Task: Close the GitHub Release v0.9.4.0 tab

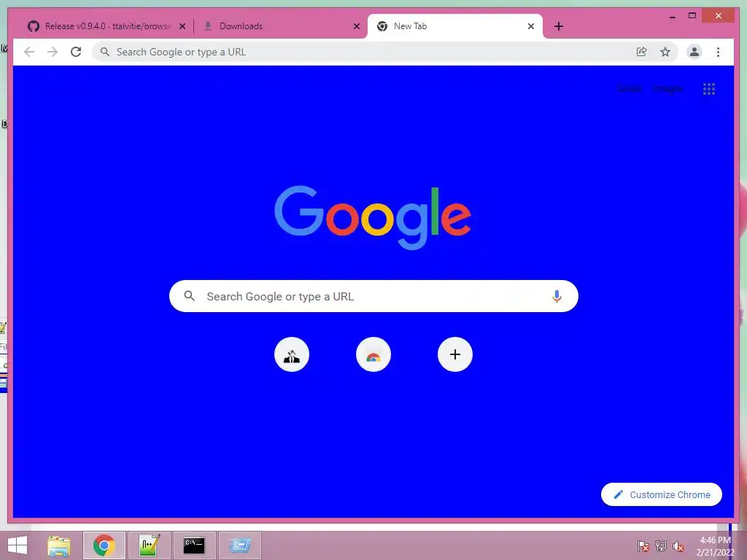Action: tap(182, 26)
